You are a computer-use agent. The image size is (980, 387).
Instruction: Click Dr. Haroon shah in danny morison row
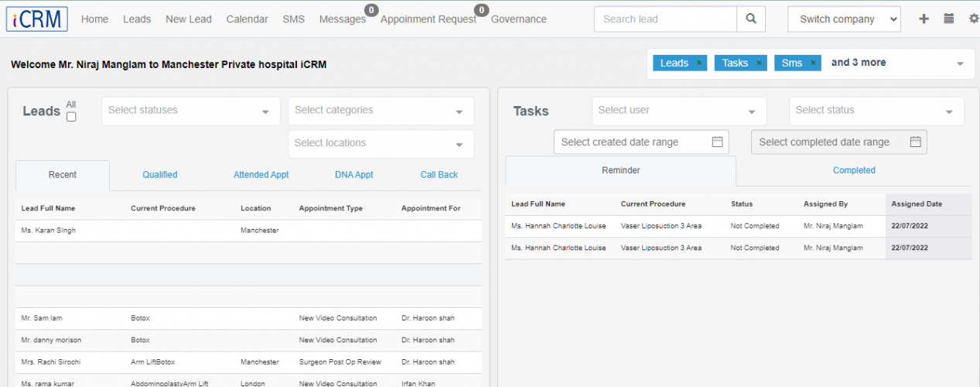pos(428,340)
